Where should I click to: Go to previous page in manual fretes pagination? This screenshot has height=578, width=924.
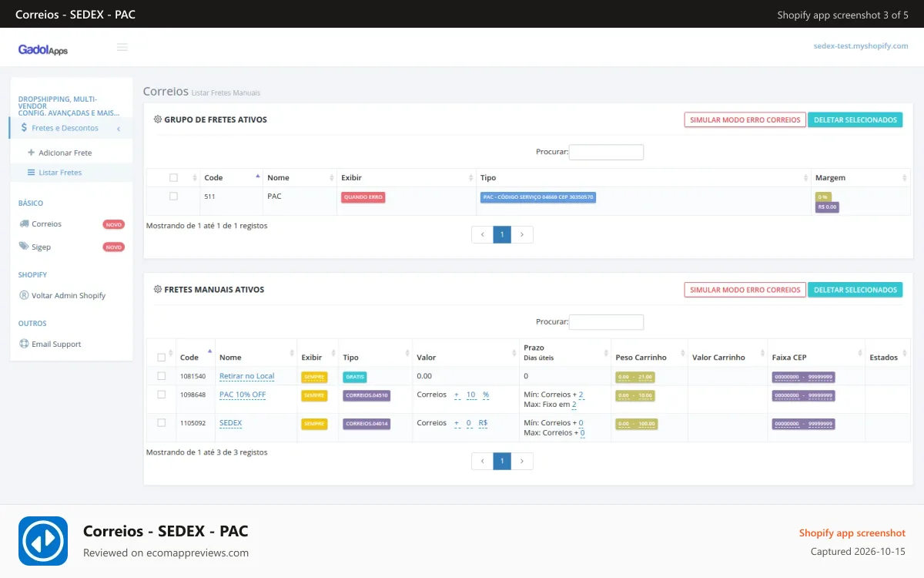pyautogui.click(x=482, y=461)
